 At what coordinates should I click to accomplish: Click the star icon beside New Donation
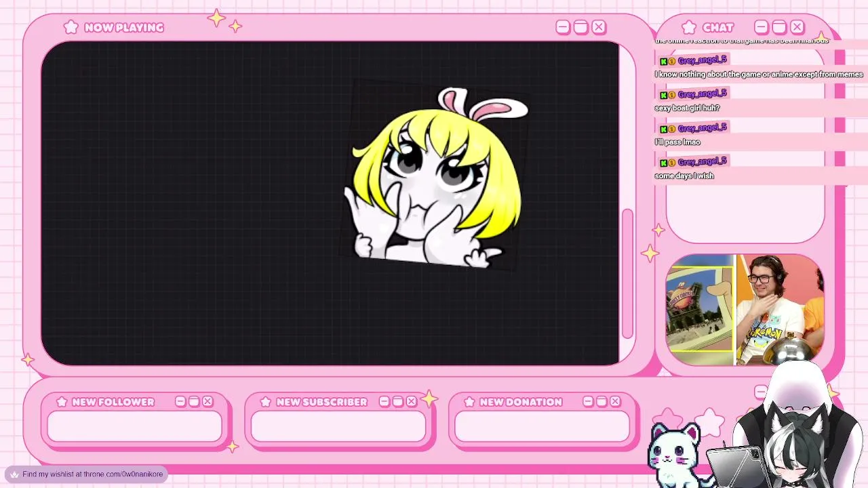469,402
